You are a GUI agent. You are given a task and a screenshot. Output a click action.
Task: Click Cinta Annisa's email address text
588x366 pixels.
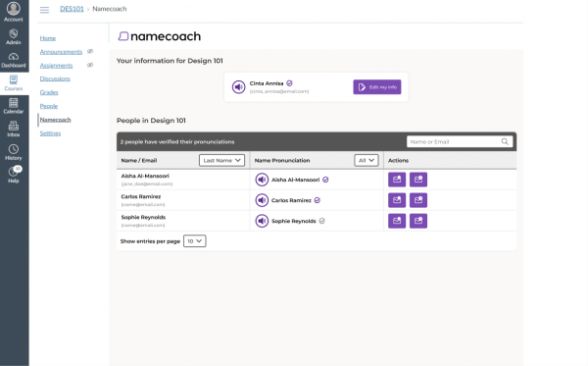pyautogui.click(x=279, y=91)
